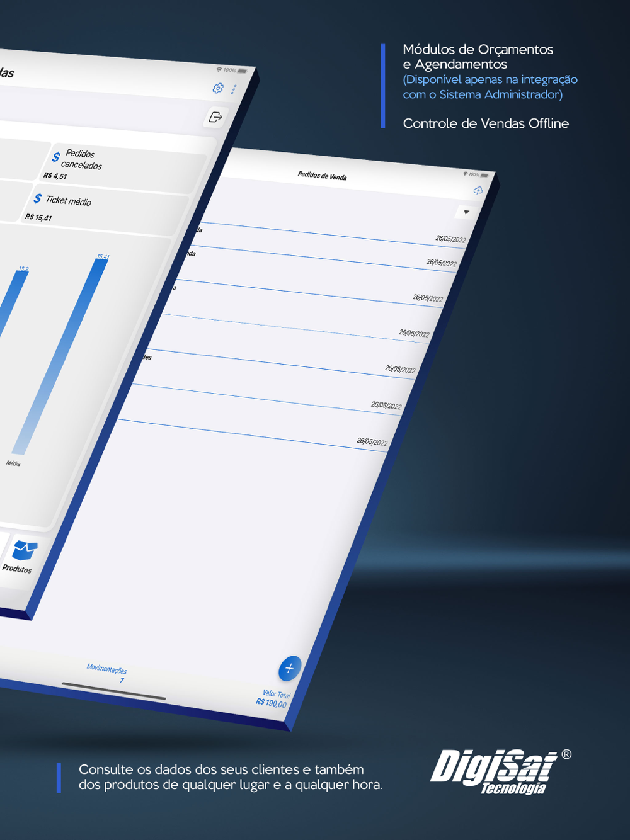Tap the logout exit icon
The height and width of the screenshot is (840, 630).
point(215,117)
